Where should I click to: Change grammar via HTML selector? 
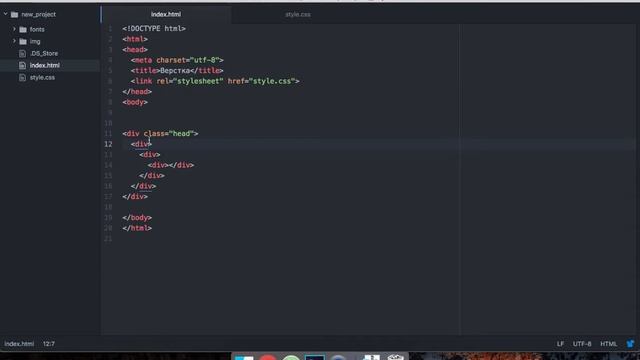608,344
